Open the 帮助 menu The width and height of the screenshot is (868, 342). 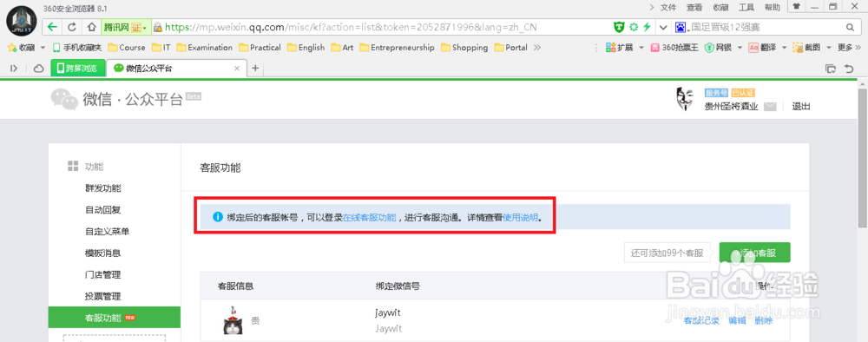[773, 7]
